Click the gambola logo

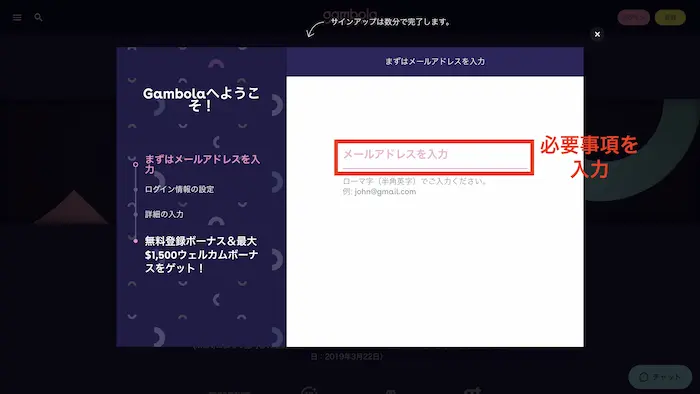tap(350, 15)
